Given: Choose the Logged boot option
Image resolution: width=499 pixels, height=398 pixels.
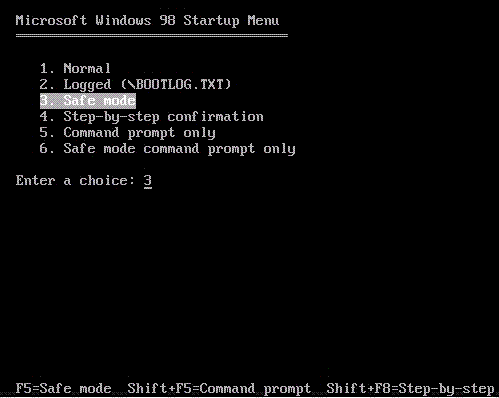Looking at the screenshot, I should (x=135, y=85).
